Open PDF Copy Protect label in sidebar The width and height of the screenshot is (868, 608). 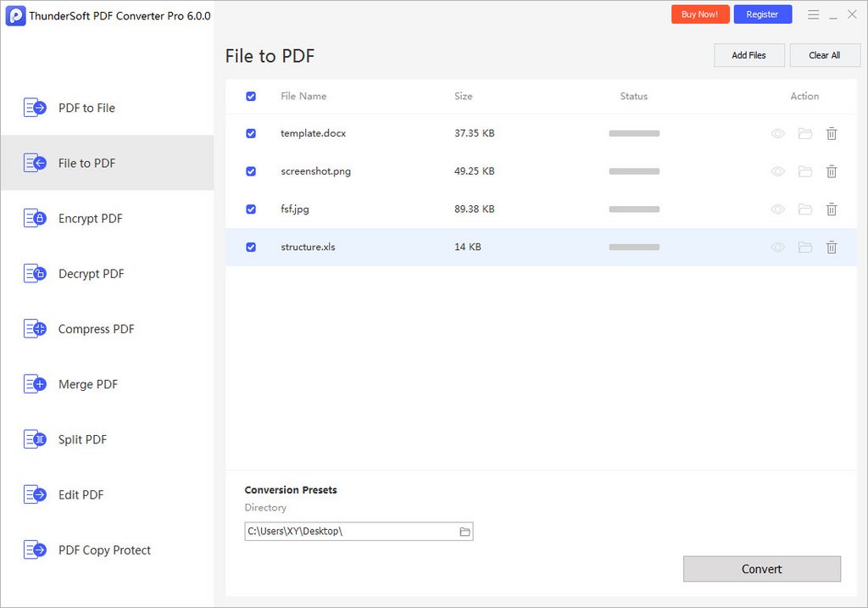[104, 549]
